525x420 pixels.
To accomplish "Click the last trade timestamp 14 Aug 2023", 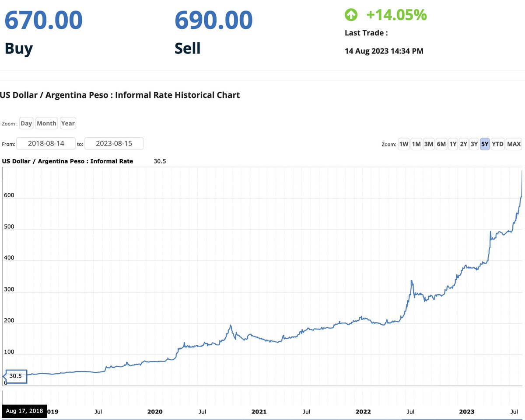I will click(384, 51).
